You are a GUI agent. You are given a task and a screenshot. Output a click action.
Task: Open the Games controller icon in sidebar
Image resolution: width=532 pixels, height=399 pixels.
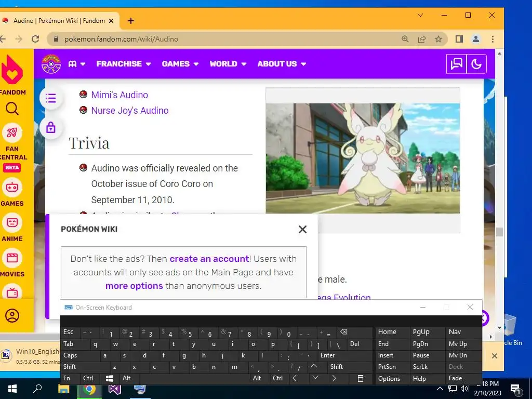(x=12, y=187)
